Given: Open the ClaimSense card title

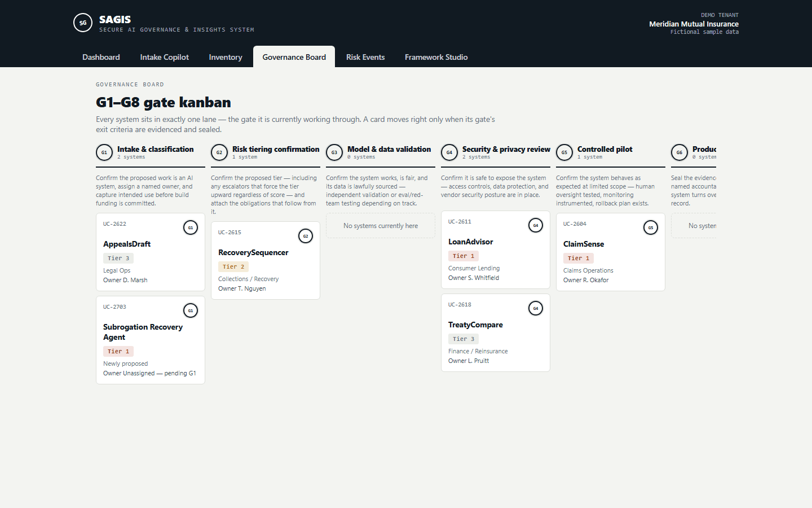Looking at the screenshot, I should (x=584, y=244).
